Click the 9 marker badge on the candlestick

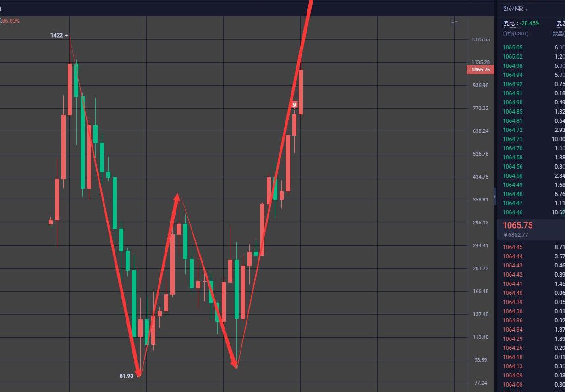pyautogui.click(x=294, y=105)
